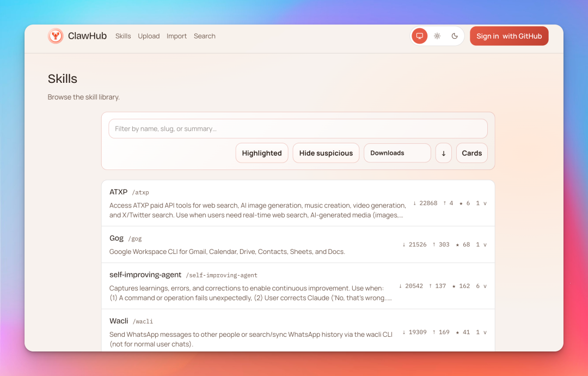
Task: Click the ClawHub lobster logo
Action: coord(56,36)
